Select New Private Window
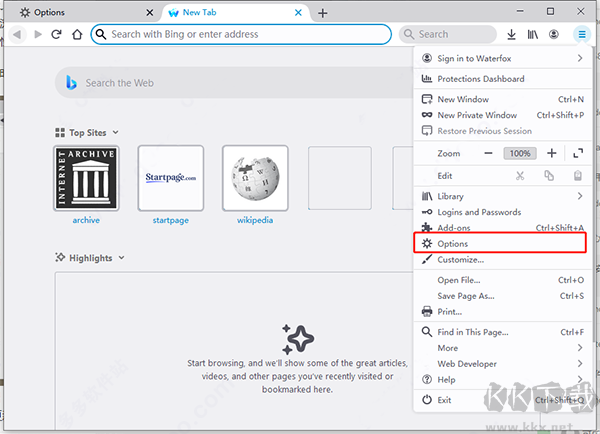 point(502,115)
